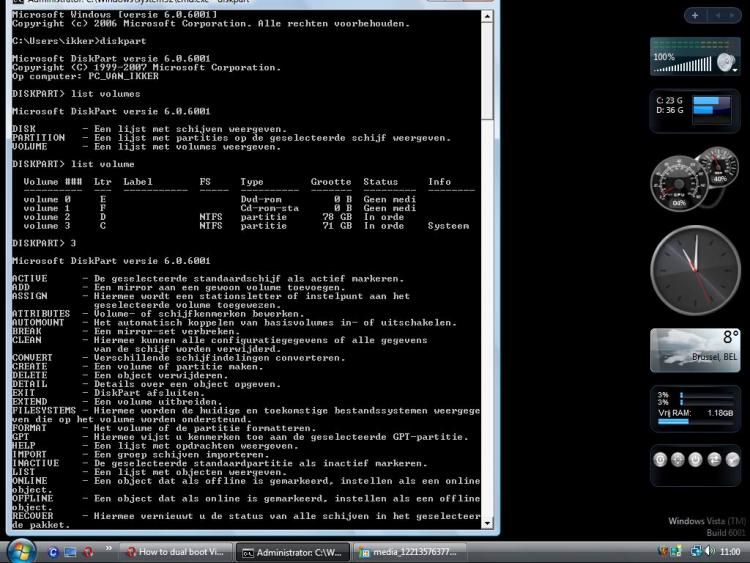
Task: Select the Administrator cmd.exe taskbar button
Action: coord(292,551)
